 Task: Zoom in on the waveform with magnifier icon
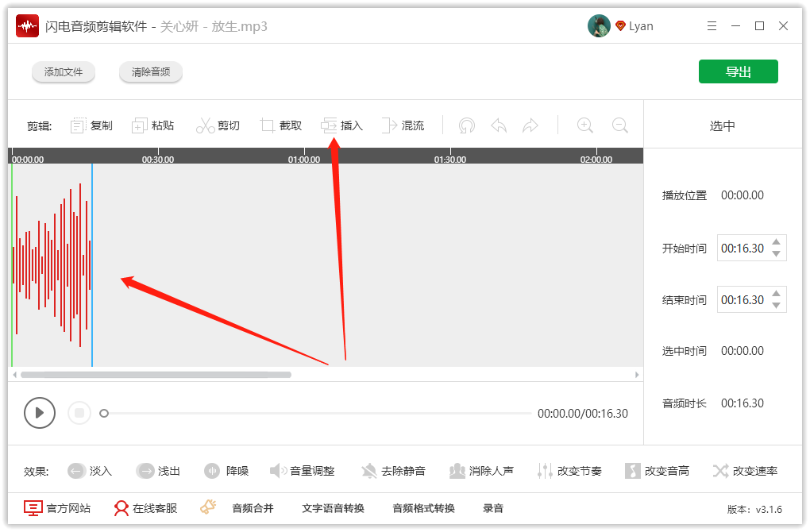point(584,125)
